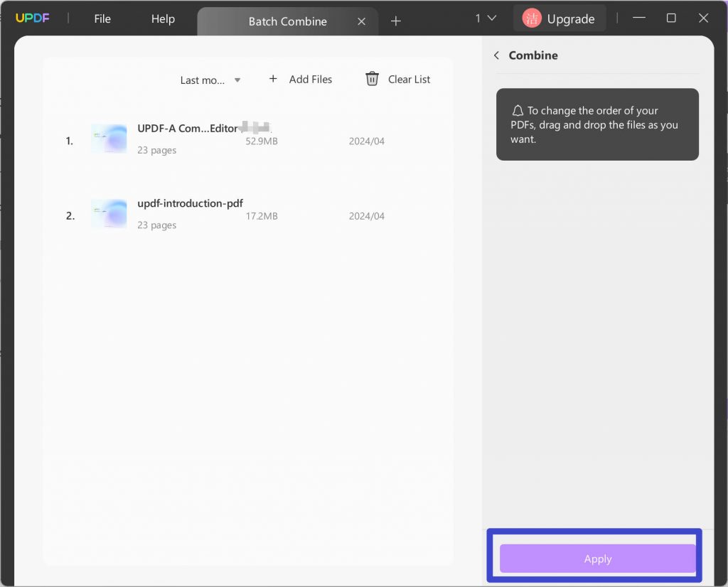Click the updf-introduction-pdf file name
728x587 pixels.
click(190, 203)
